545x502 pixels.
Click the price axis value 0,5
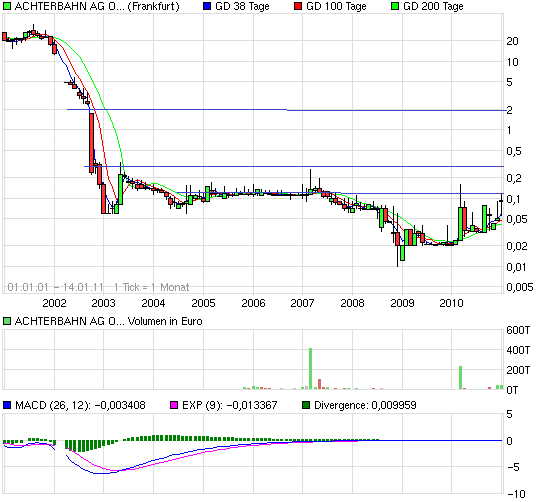514,152
